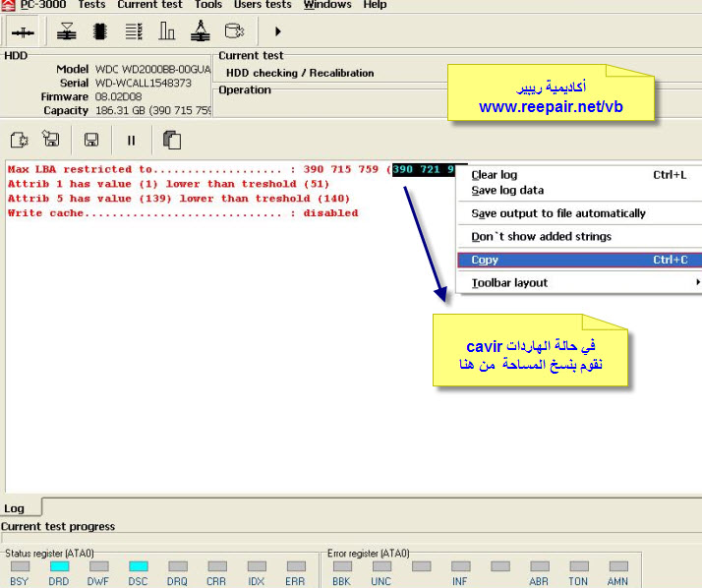Click the heads positioning test toolbar icon
The height and width of the screenshot is (588, 702).
click(x=66, y=31)
